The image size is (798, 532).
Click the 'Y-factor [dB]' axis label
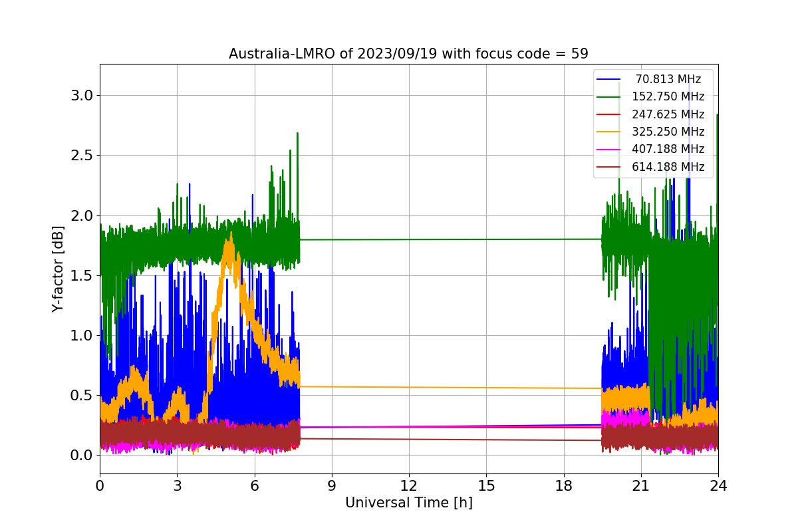point(59,269)
